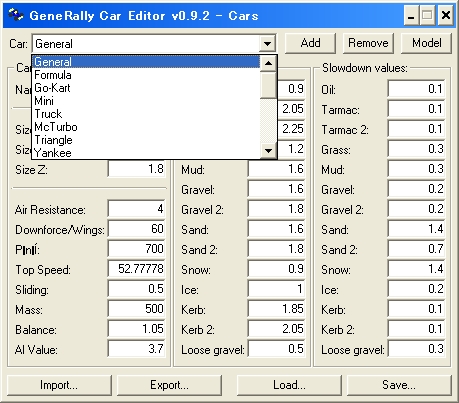Click the GeneRally app icon in title bar

coord(15,15)
